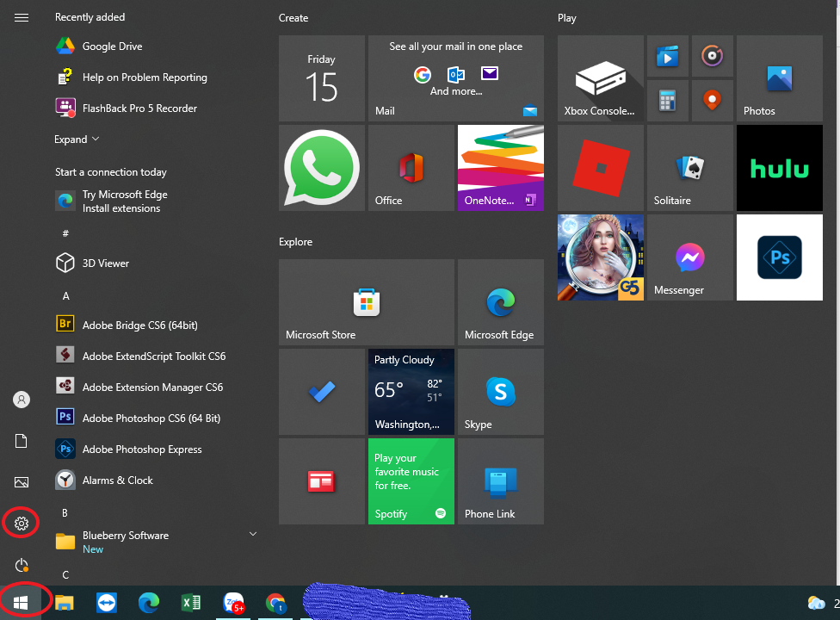This screenshot has width=840, height=620.
Task: Open the Solitaire tile
Action: pyautogui.click(x=690, y=168)
